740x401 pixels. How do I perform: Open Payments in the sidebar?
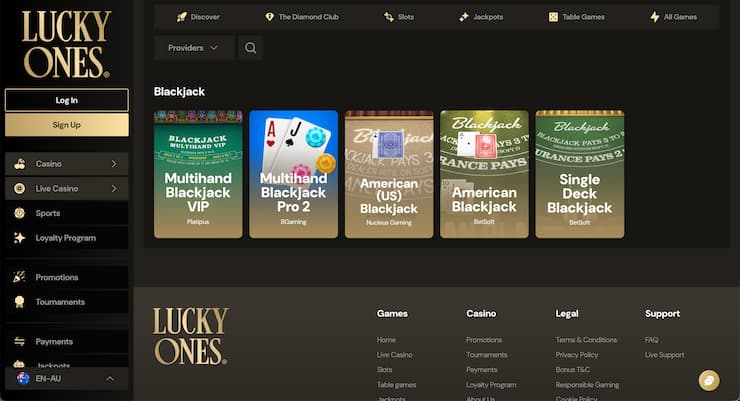[67, 342]
